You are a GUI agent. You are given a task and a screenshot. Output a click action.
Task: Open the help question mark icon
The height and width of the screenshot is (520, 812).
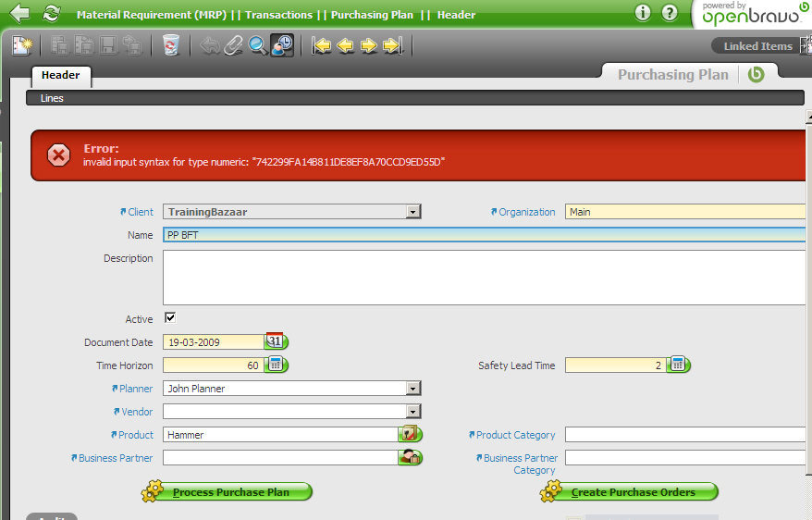tap(670, 13)
